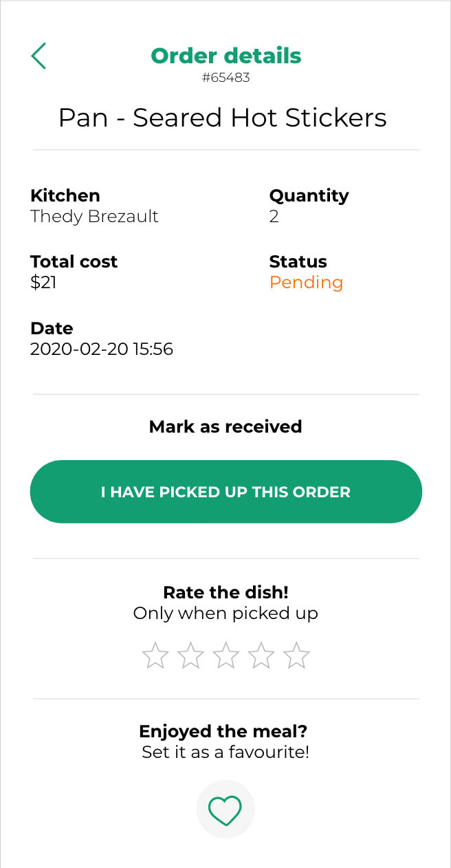Screen dimensions: 451x868
Task: Select order number #65483
Action: (x=225, y=78)
